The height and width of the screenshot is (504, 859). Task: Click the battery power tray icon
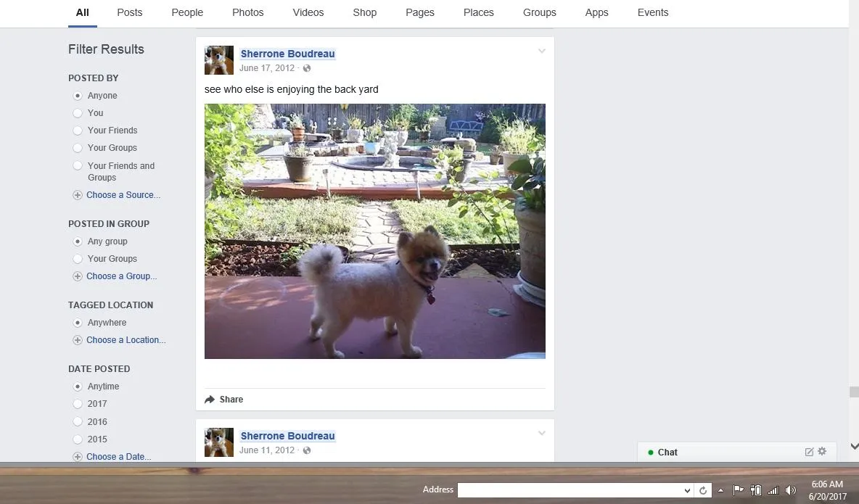point(756,490)
